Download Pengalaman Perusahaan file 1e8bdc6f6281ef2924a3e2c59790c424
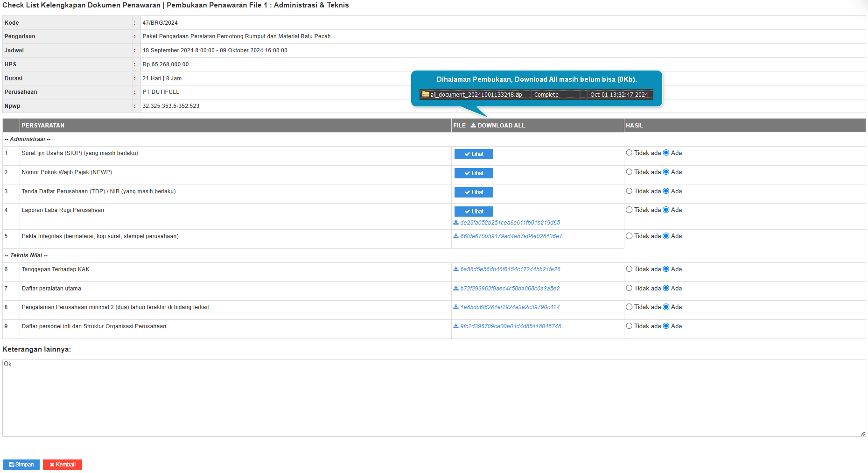Viewport: 868px width, 473px height. coord(507,307)
